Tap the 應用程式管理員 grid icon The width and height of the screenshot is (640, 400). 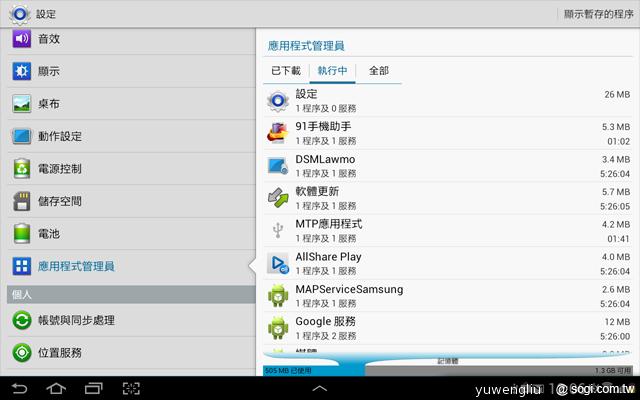[22, 266]
